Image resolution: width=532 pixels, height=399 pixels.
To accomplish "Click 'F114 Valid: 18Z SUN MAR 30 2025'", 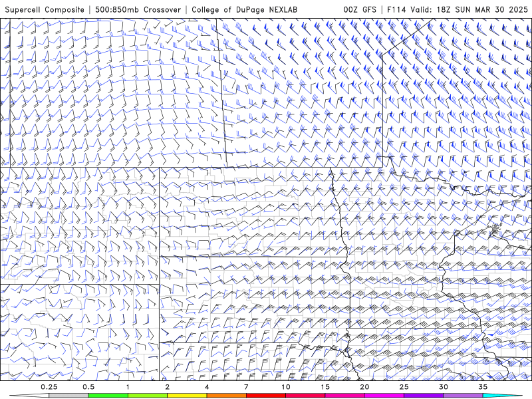I will [x=458, y=10].
